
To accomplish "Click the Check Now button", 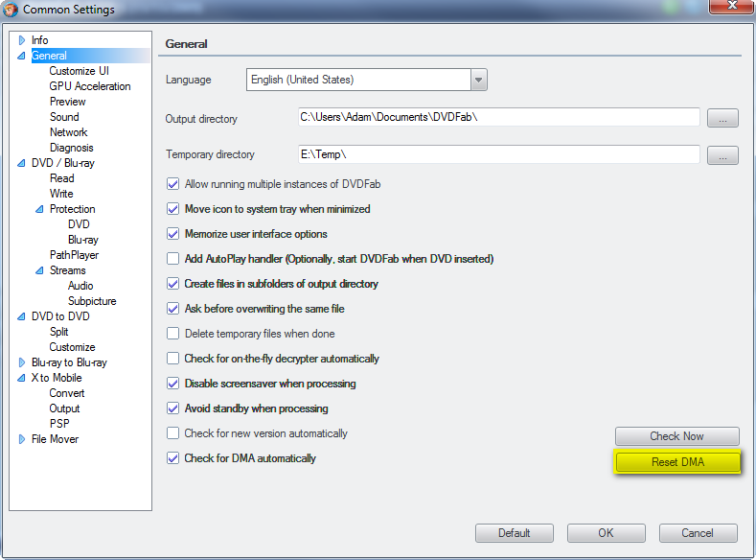I will point(676,436).
